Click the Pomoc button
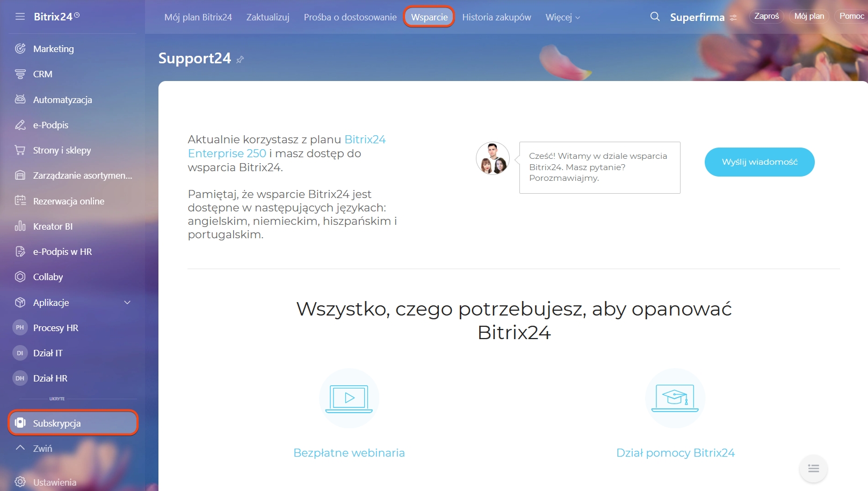This screenshot has width=868, height=491. (851, 16)
